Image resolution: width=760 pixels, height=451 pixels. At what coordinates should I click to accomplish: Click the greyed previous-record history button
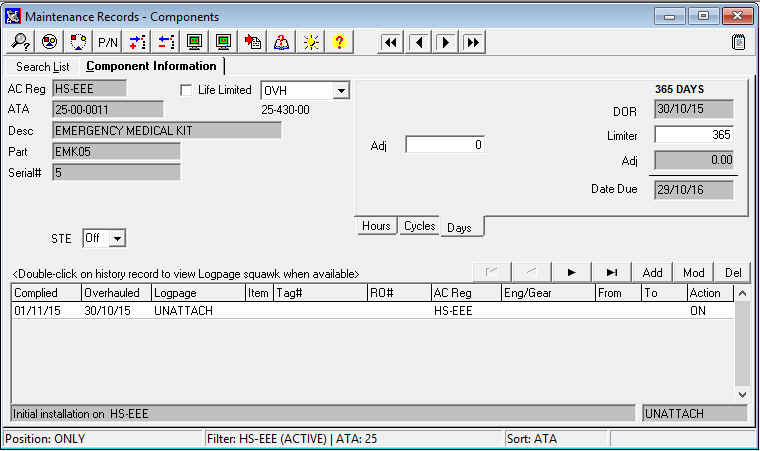(x=531, y=273)
